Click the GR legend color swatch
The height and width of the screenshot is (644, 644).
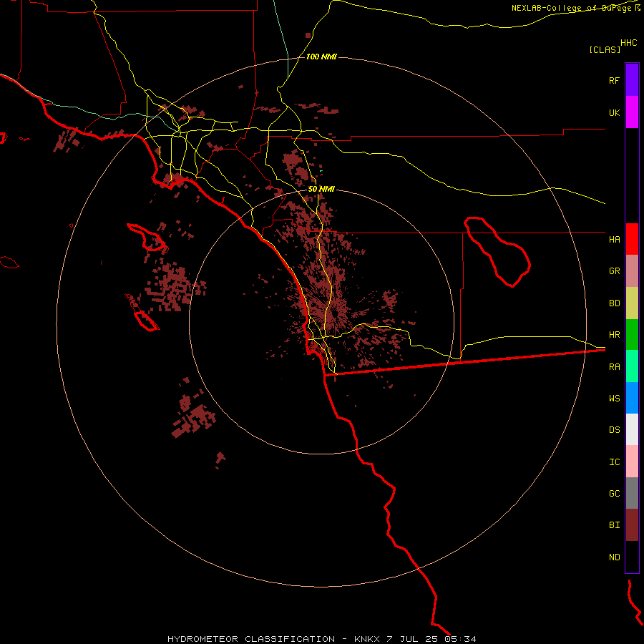(632, 271)
